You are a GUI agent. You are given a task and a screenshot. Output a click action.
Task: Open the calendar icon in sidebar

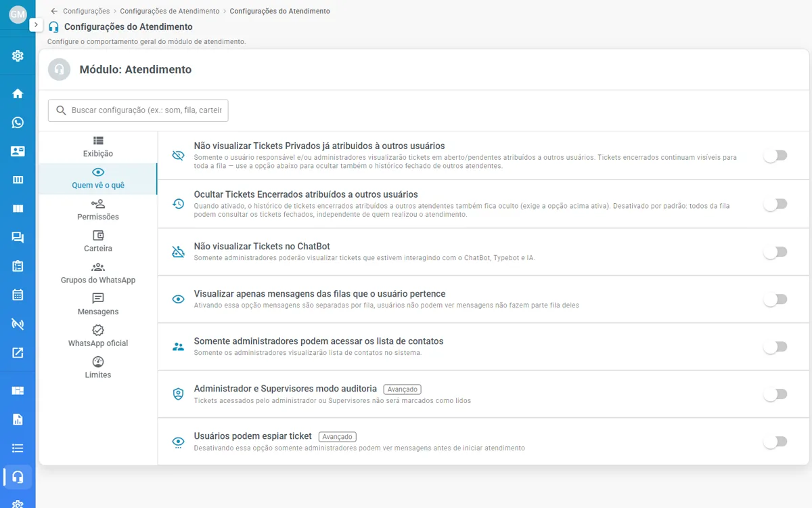point(18,295)
